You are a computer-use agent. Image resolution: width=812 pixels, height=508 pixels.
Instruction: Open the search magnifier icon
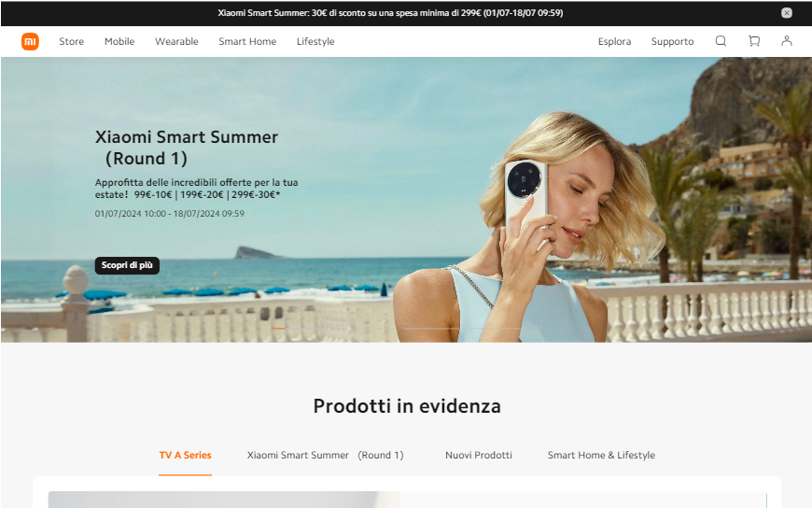[721, 41]
